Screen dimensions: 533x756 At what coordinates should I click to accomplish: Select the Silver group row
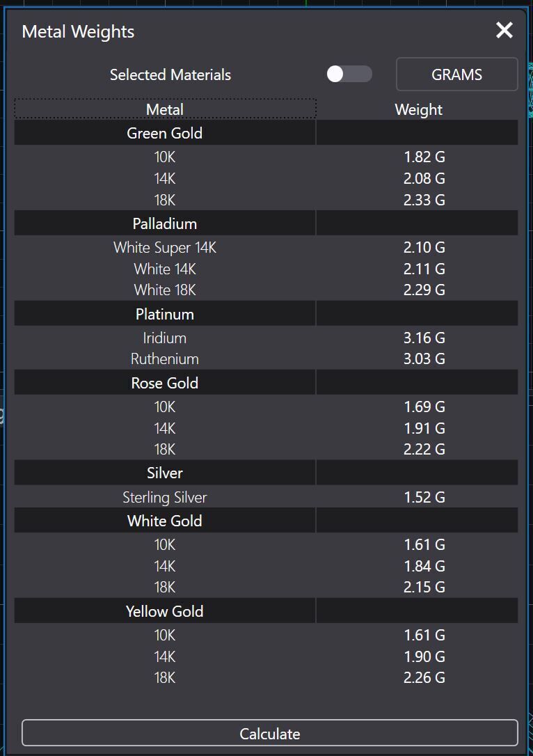165,473
